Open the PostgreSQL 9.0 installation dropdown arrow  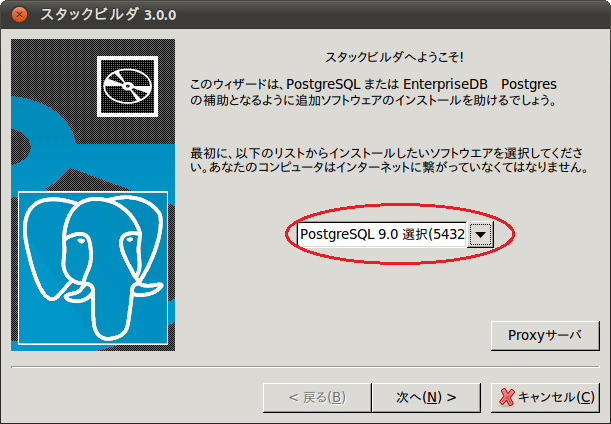pos(480,235)
